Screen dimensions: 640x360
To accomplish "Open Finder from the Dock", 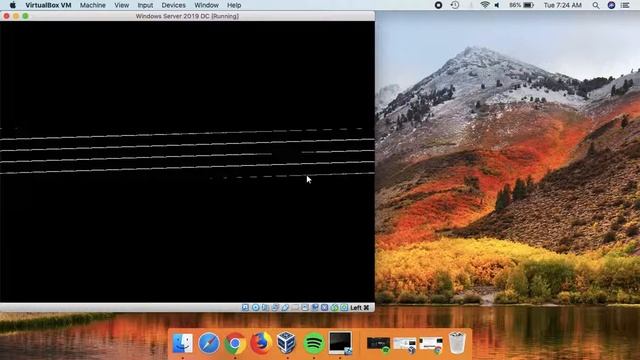I will [x=182, y=343].
